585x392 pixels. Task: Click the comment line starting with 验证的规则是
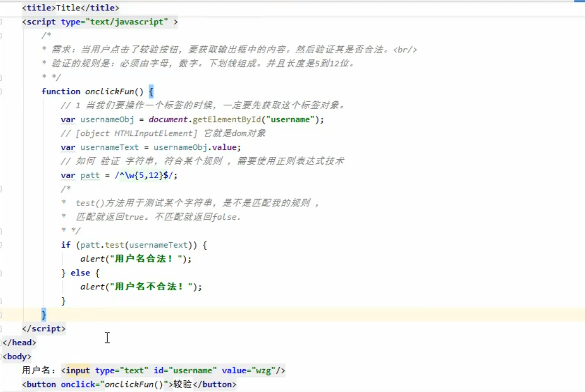click(198, 64)
